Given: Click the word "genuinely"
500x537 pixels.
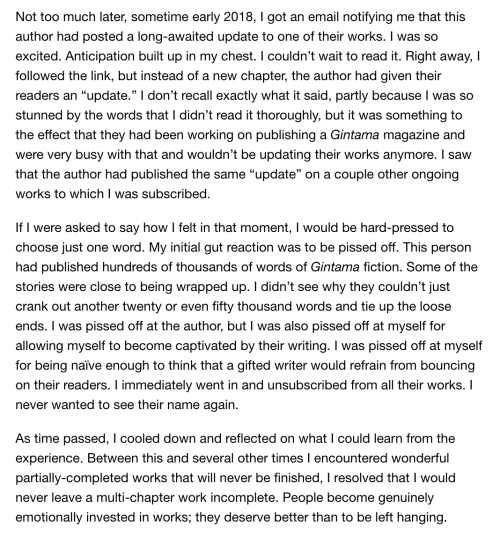Looking at the screenshot, I should (406, 497).
